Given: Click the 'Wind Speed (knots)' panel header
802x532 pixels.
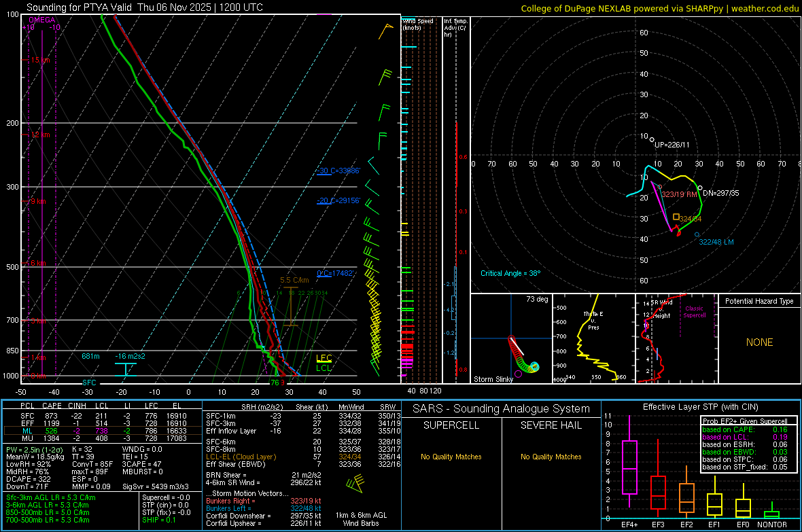Looking at the screenshot, I should click(417, 24).
